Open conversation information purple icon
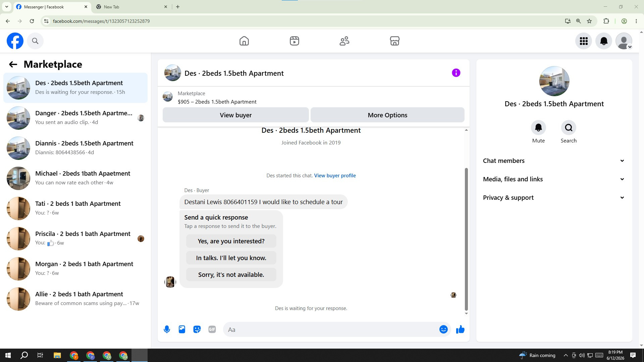The width and height of the screenshot is (644, 362). tap(456, 73)
